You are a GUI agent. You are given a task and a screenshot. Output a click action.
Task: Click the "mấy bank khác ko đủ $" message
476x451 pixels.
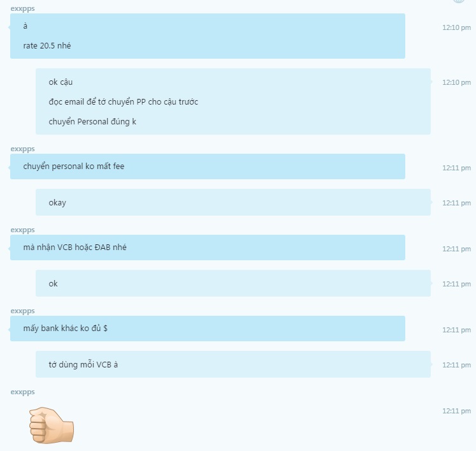click(208, 329)
